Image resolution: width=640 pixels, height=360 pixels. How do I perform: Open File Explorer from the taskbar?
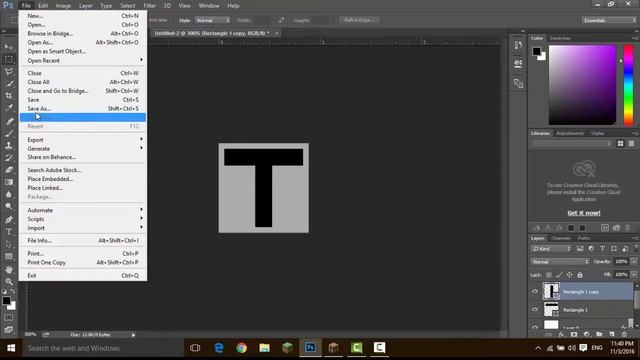click(264, 348)
